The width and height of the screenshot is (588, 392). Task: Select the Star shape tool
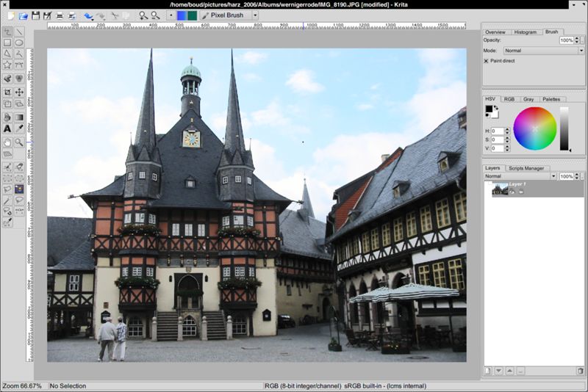click(x=7, y=65)
